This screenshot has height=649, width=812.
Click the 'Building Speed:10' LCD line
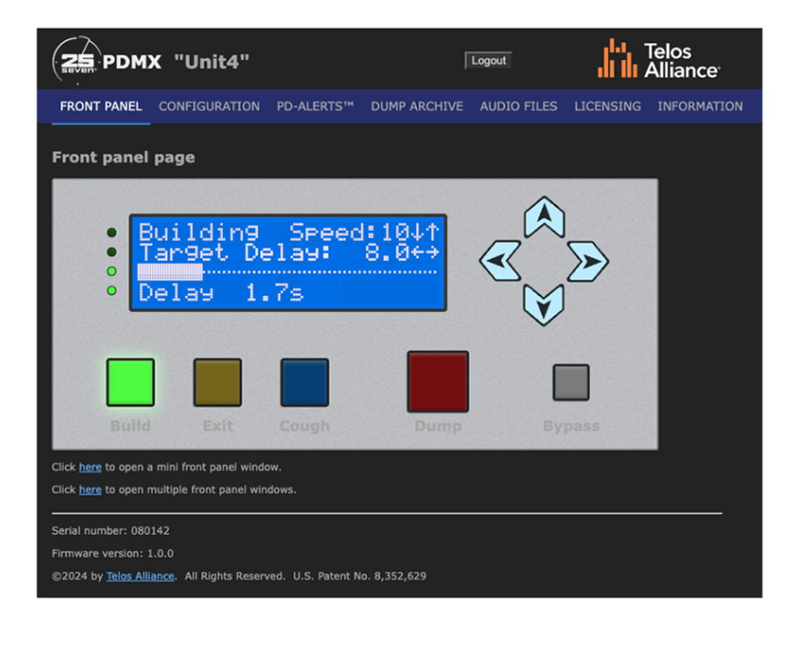pyautogui.click(x=289, y=232)
